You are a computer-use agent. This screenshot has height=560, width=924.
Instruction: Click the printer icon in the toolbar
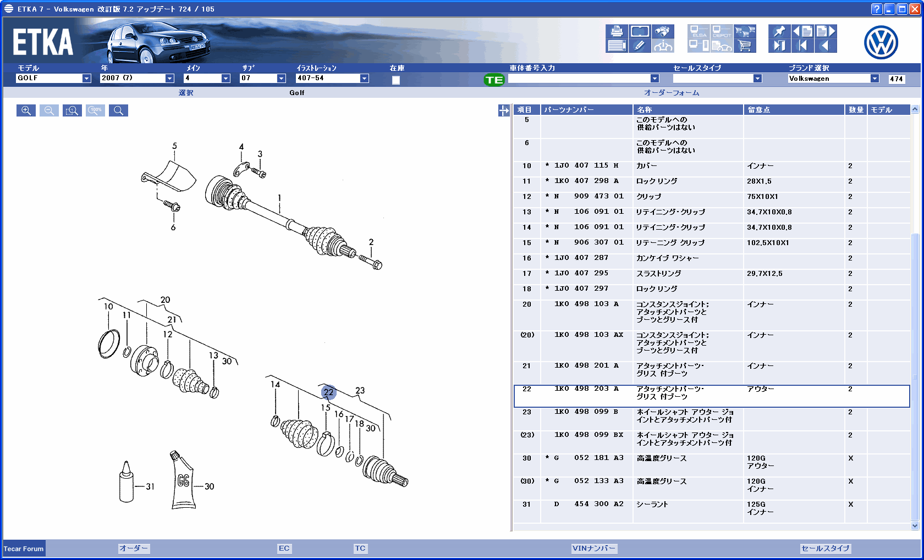617,31
